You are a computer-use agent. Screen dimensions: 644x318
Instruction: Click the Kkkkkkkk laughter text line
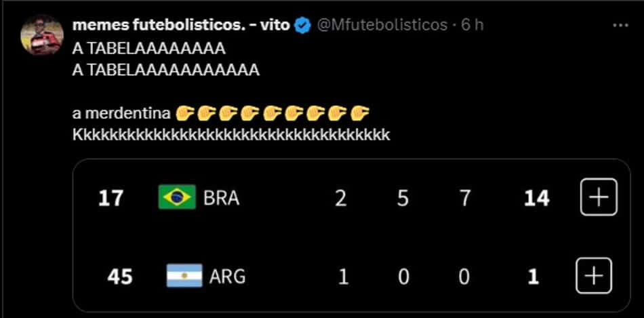tap(230, 134)
